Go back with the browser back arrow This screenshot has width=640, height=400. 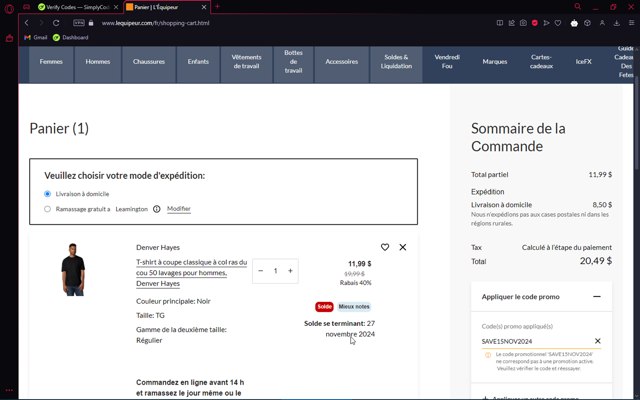pos(27,23)
